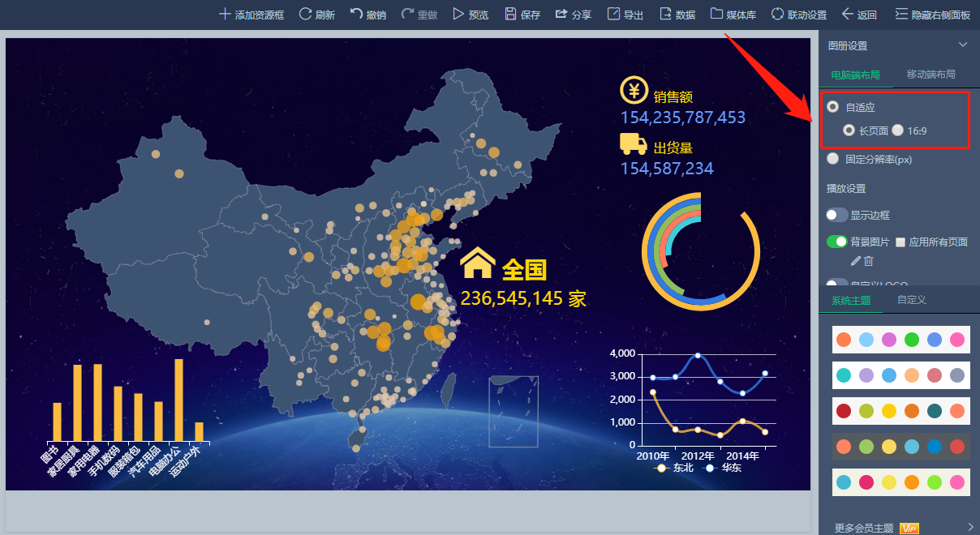Screen dimensions: 980x535
Task: Click the 播放设置 section heading
Action: click(846, 189)
